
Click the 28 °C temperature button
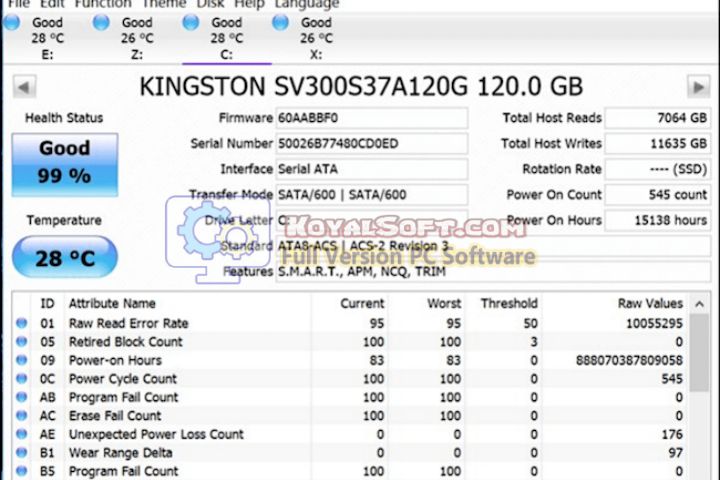[65, 257]
